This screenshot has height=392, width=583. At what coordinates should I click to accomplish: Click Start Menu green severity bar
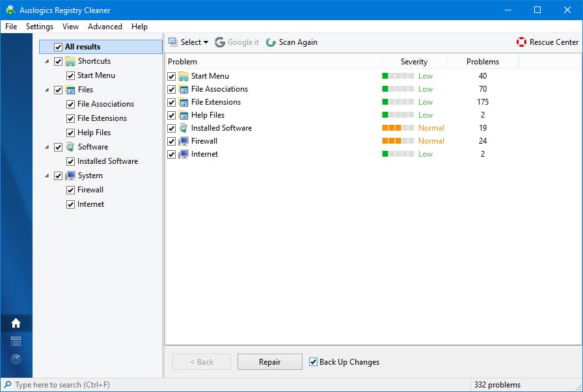[398, 76]
